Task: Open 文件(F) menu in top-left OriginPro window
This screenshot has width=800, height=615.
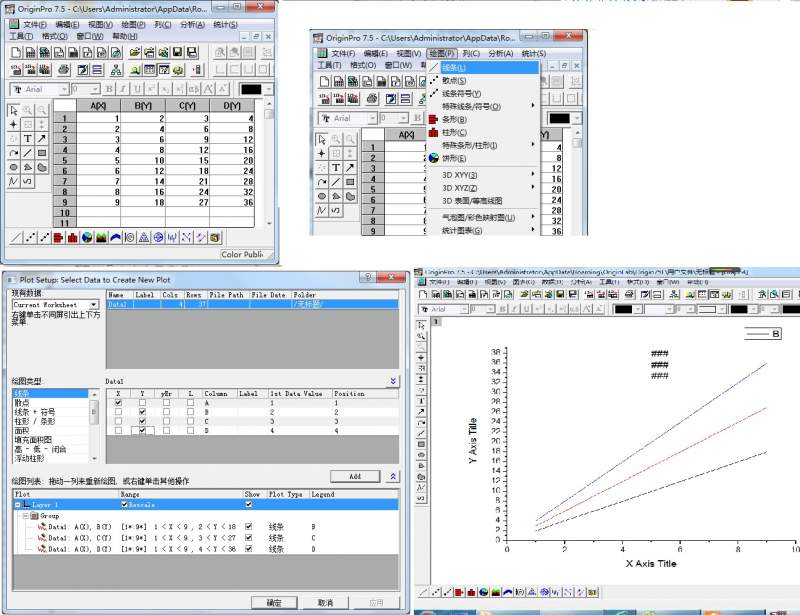Action: point(34,24)
